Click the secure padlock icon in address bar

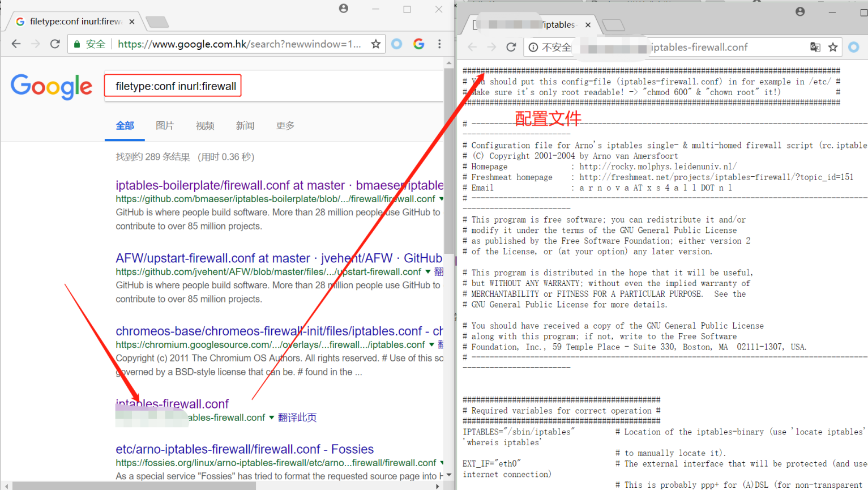click(x=77, y=44)
